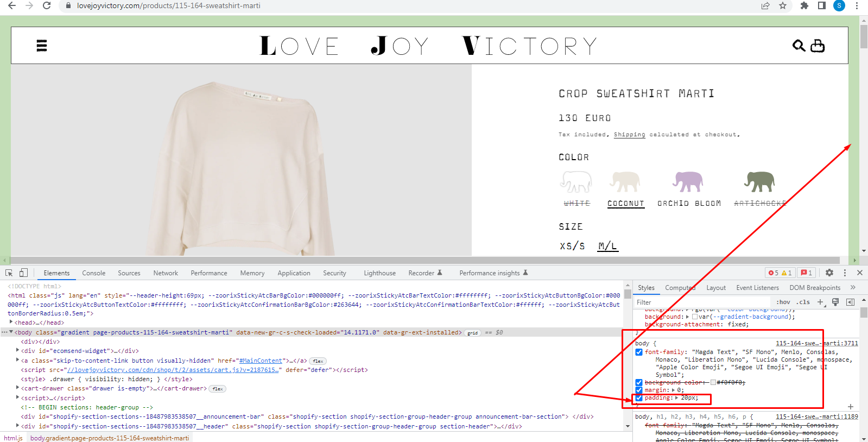Expand the collapsed script node
The height and width of the screenshot is (442, 868).
[18, 398]
